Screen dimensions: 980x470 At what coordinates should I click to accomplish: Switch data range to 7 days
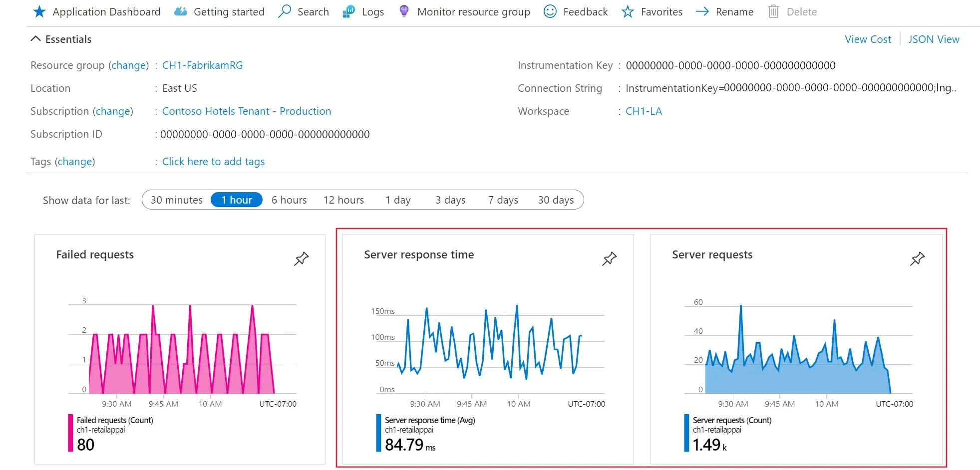[x=502, y=200]
